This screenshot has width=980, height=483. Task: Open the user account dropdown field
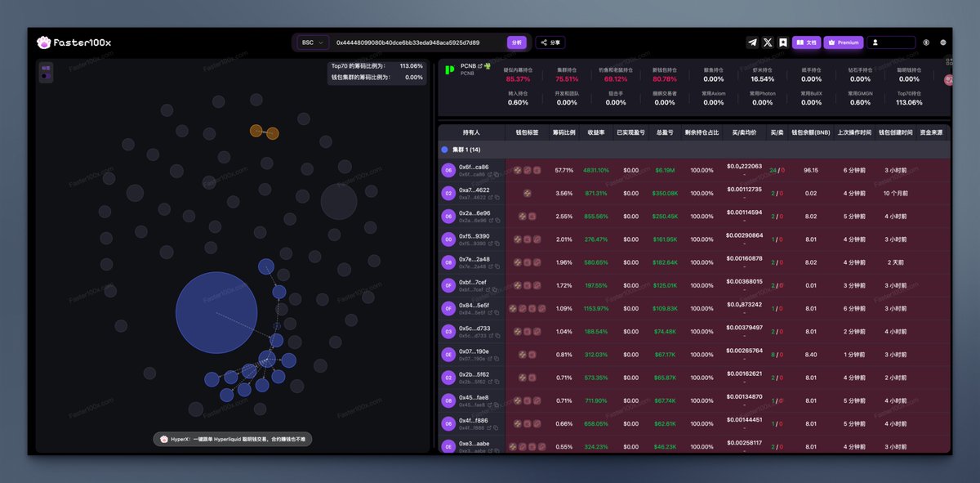pyautogui.click(x=891, y=42)
